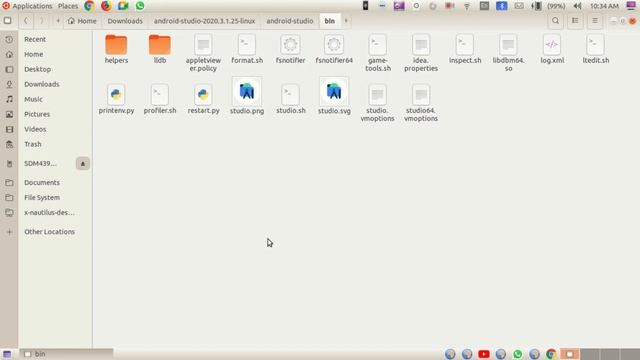Select the game-tools.sh script
The width and height of the screenshot is (640, 360).
coord(378,53)
